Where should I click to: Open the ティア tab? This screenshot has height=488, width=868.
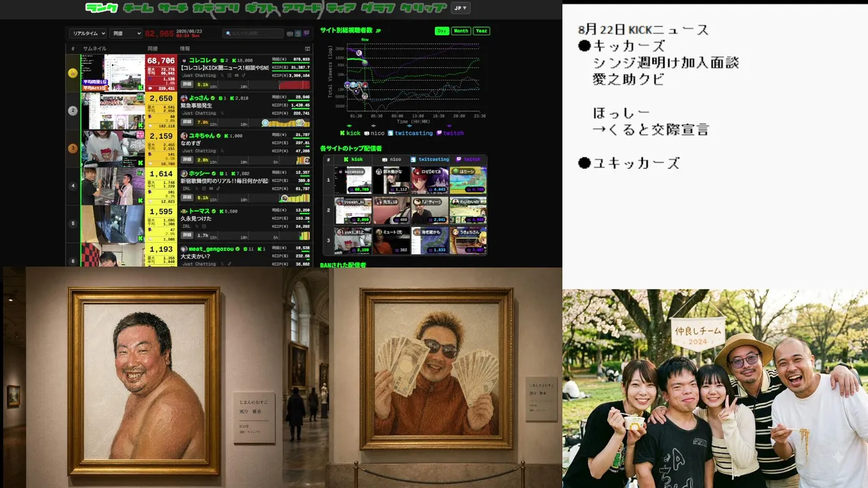pos(342,8)
